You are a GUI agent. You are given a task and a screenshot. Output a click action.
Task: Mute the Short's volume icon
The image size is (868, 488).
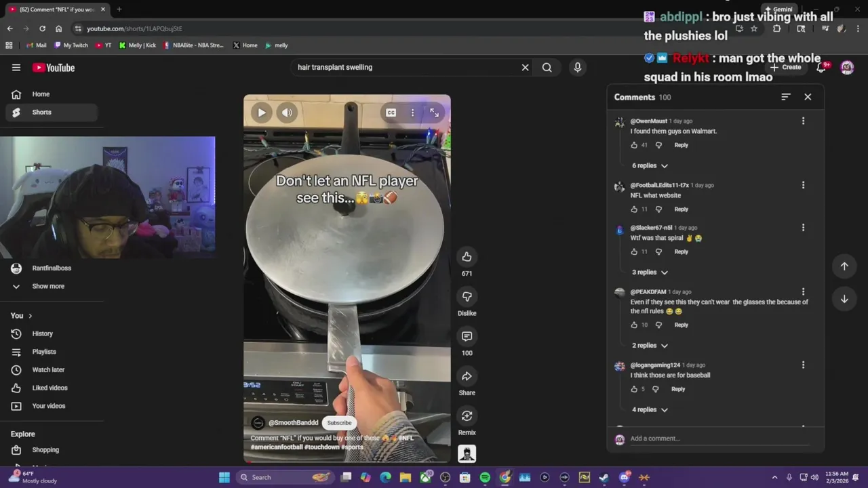coord(288,113)
